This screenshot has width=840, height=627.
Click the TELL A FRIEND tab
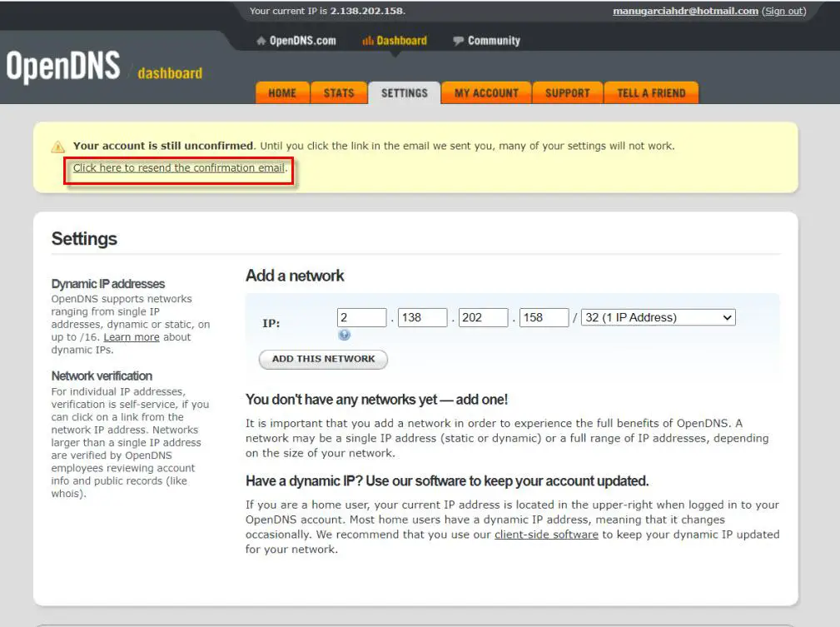[651, 92]
